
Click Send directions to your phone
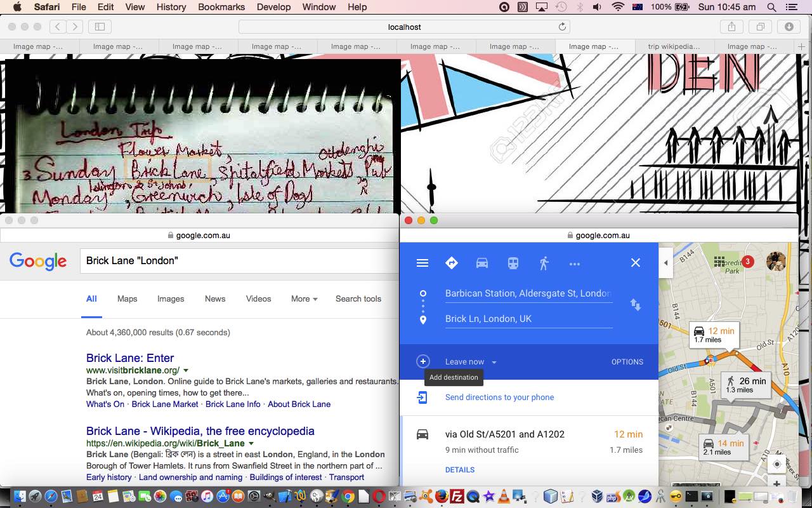(500, 398)
